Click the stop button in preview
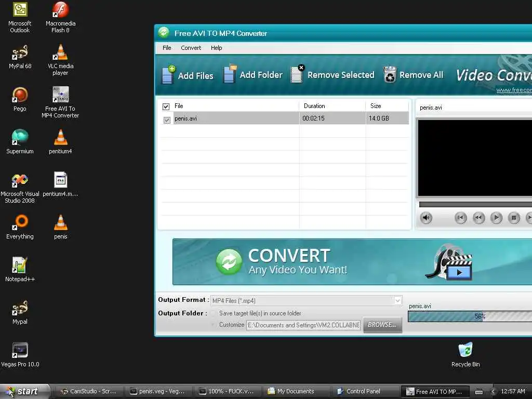The image size is (532, 399). pyautogui.click(x=514, y=218)
